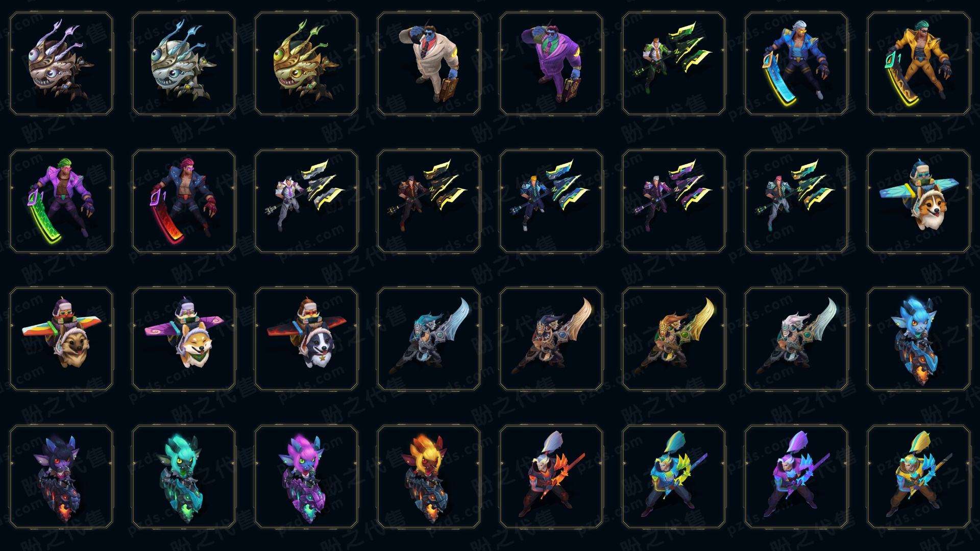Choose the warrior with golden greatsword

674,339
